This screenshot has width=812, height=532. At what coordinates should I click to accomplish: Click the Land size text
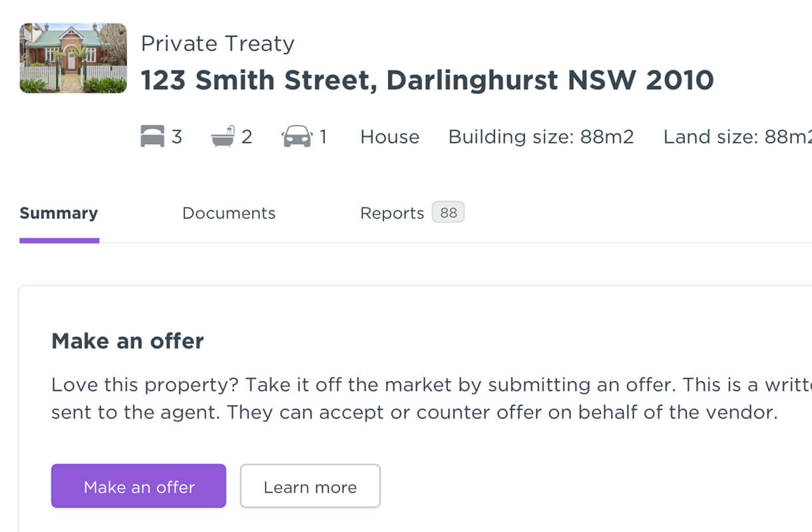pos(737,137)
